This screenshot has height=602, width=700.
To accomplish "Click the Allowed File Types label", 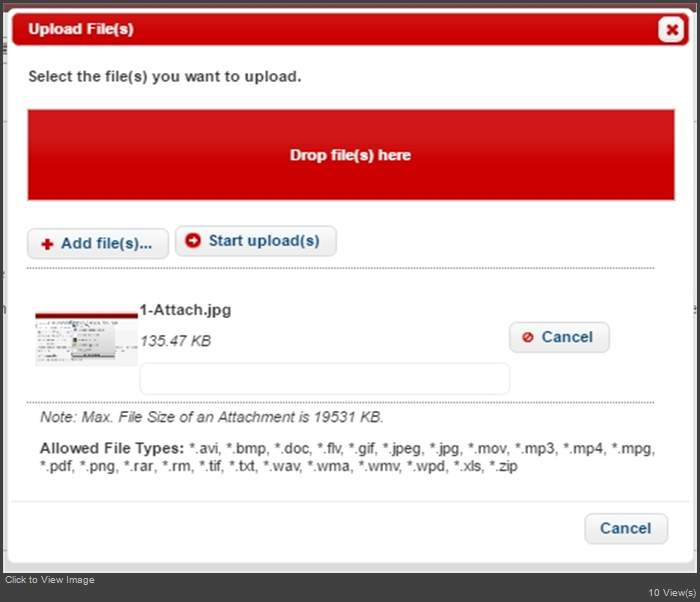I will click(112, 448).
